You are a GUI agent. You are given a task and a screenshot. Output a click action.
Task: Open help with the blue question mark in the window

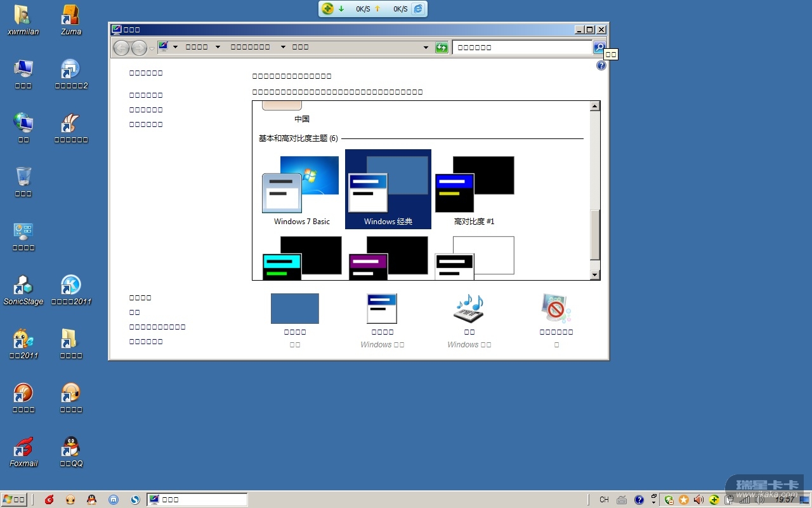tap(601, 65)
